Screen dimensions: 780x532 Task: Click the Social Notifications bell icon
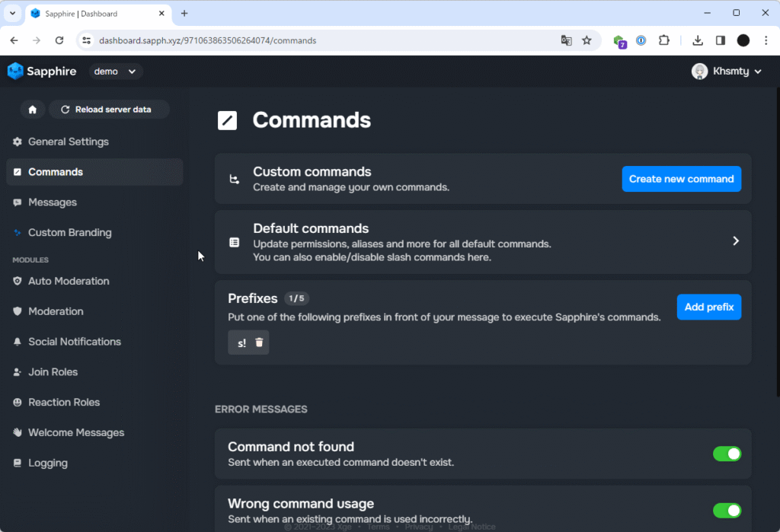tap(18, 342)
